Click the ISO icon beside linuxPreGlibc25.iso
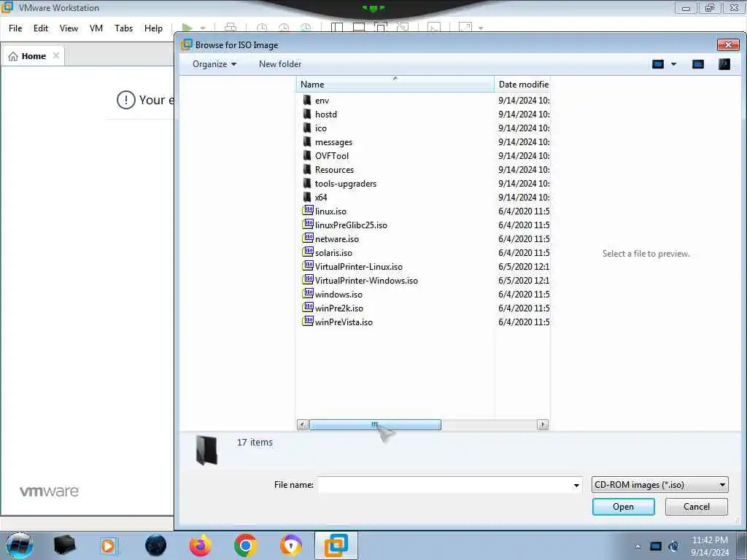Viewport: 747px width, 560px height. (308, 225)
